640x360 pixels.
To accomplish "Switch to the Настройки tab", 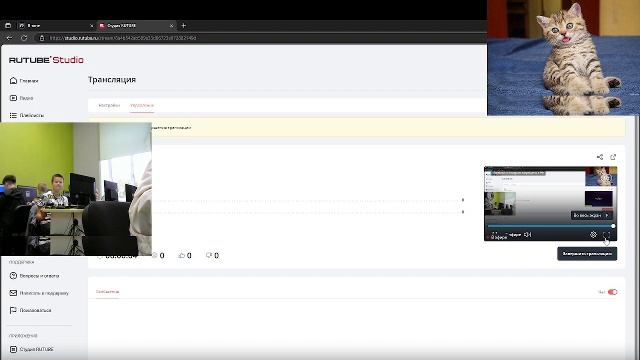I will tap(109, 105).
